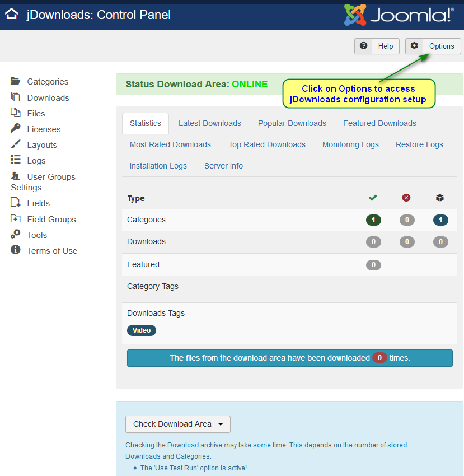Click the Downloads copy icon in the sidebar

click(15, 97)
